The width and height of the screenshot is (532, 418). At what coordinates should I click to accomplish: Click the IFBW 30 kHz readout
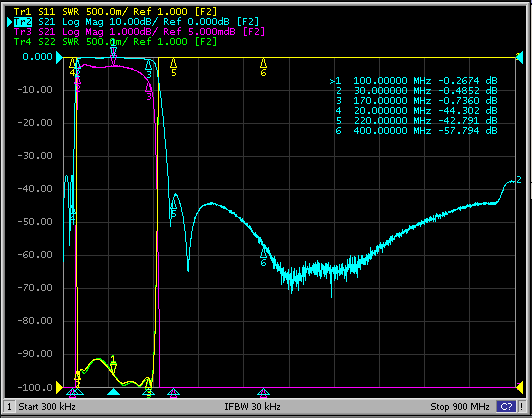click(252, 406)
